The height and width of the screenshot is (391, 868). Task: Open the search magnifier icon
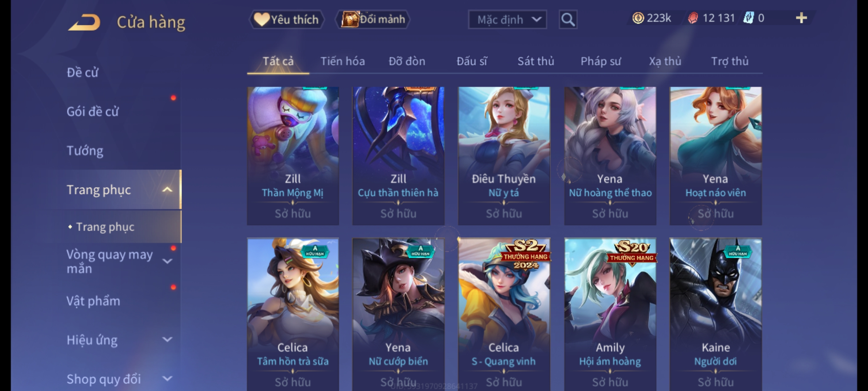pyautogui.click(x=568, y=20)
